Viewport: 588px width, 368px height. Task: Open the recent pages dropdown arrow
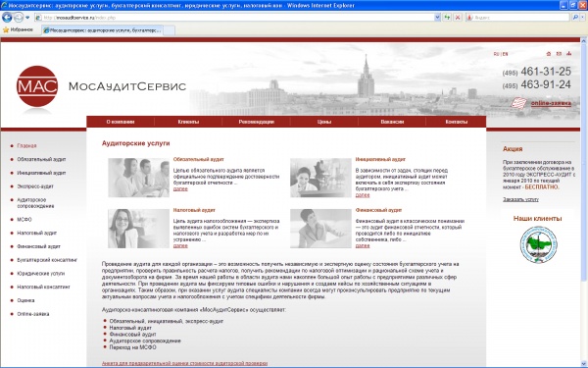point(27,18)
